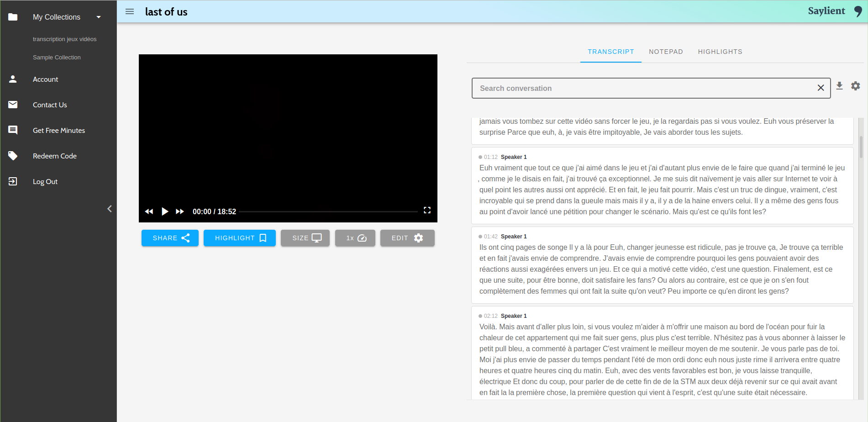Click the Saylient logo
Viewport: 868px width, 422px height.
click(835, 11)
